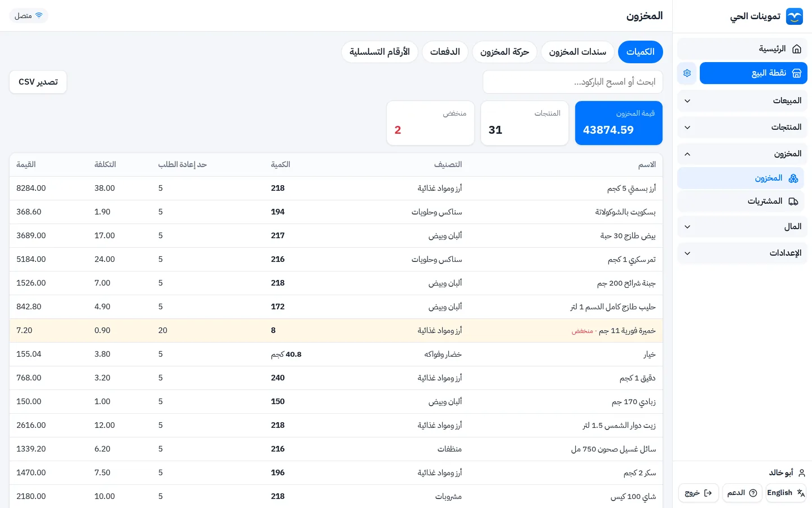
Task: Click product name بسكويت بالشوكولاتة
Action: [625, 212]
